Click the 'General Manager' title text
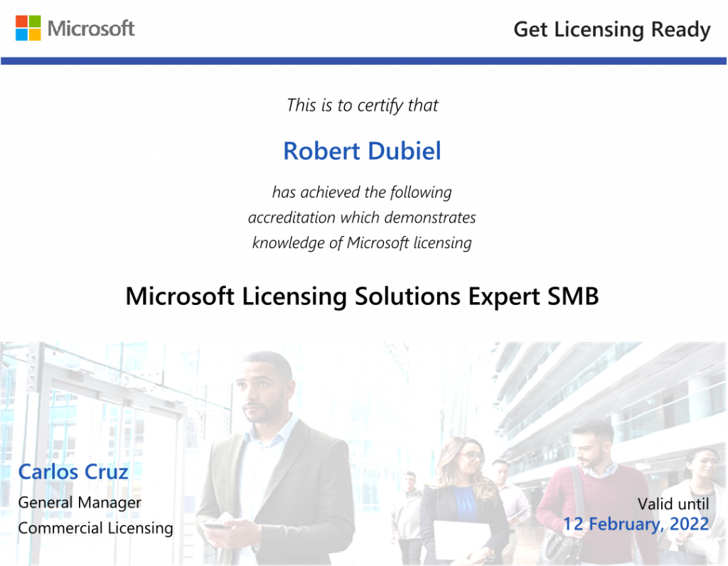The image size is (728, 566). 80,503
